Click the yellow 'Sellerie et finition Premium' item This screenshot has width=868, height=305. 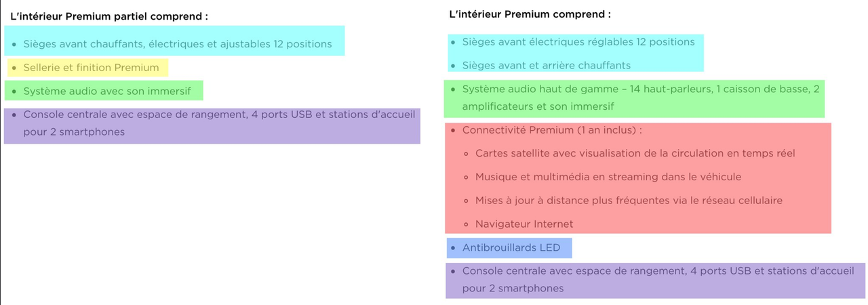(x=91, y=68)
